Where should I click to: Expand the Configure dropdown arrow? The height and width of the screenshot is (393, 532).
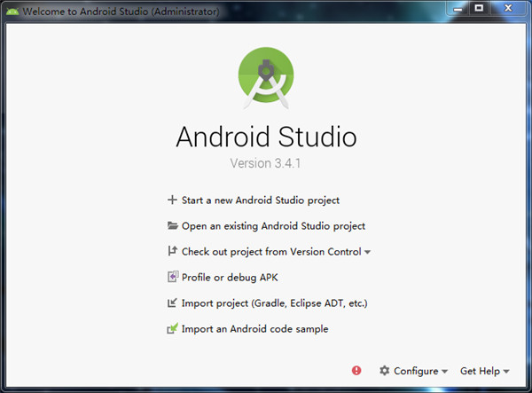(444, 372)
